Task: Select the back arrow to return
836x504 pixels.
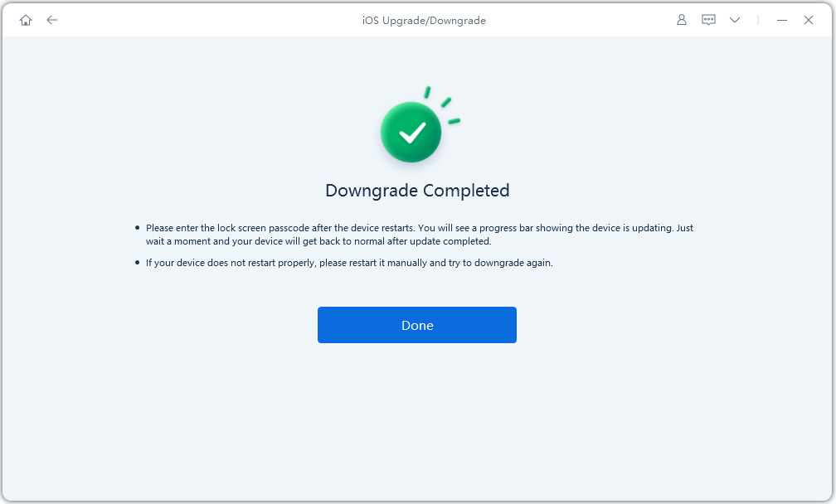Action: (51, 19)
